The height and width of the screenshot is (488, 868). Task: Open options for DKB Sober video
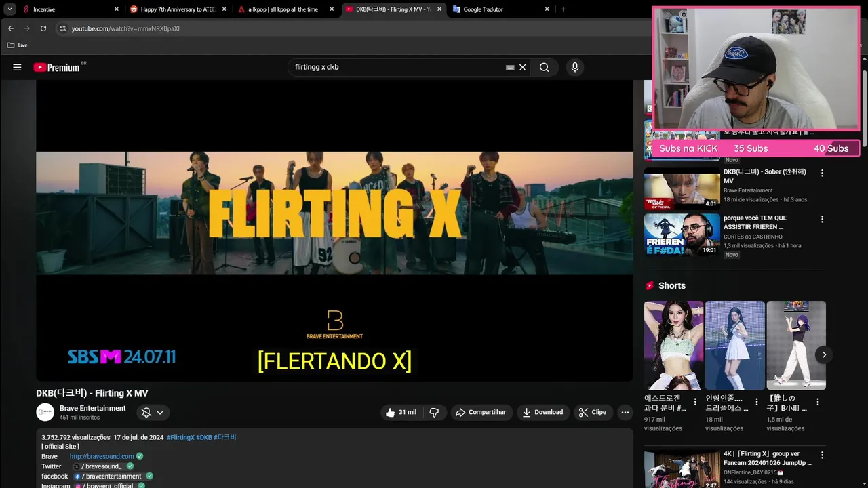822,173
